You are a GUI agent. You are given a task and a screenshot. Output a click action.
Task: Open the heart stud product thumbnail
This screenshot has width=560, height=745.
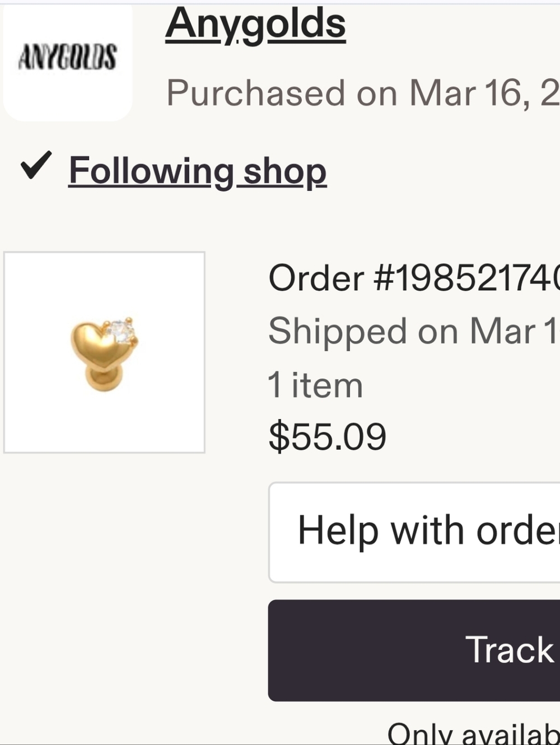[x=104, y=352]
